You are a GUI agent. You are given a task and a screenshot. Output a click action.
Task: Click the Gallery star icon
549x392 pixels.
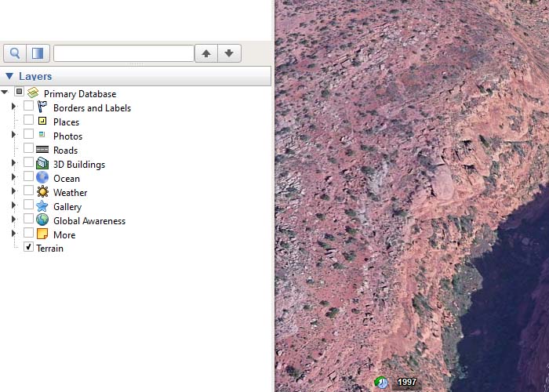tap(42, 206)
